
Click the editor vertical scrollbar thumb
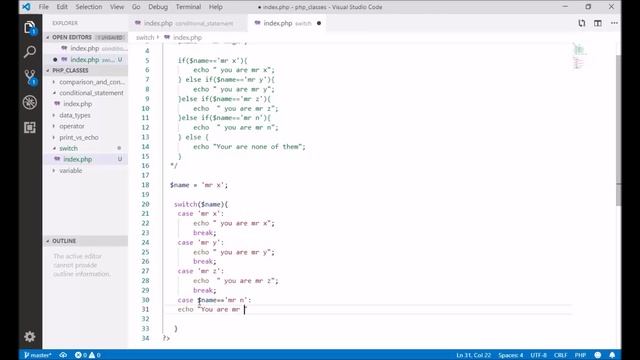[618, 130]
